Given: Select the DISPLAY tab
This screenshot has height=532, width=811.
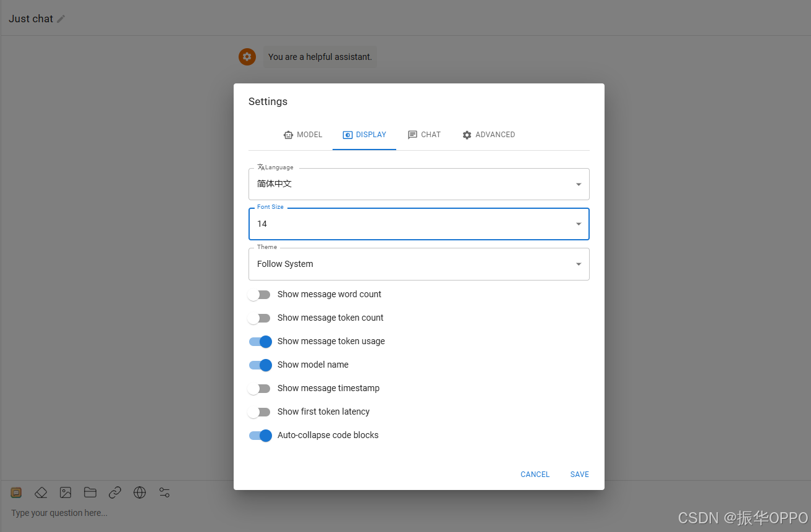Looking at the screenshot, I should [364, 135].
